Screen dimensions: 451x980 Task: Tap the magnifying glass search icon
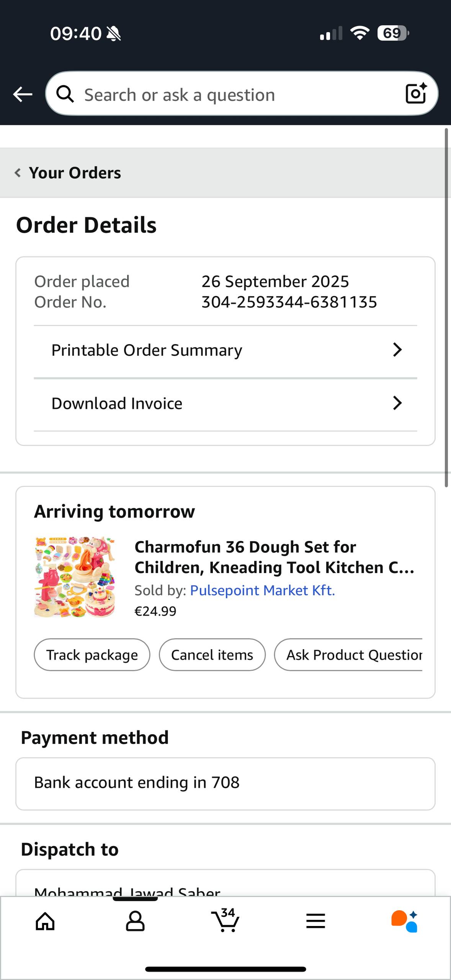[65, 94]
